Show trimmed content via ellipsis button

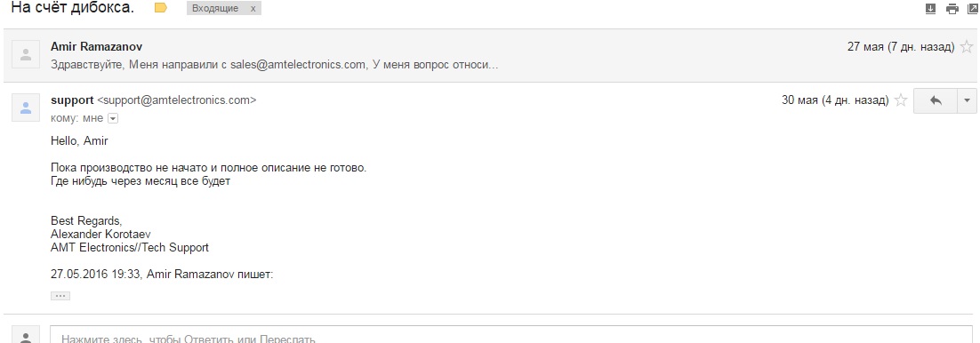(x=60, y=296)
